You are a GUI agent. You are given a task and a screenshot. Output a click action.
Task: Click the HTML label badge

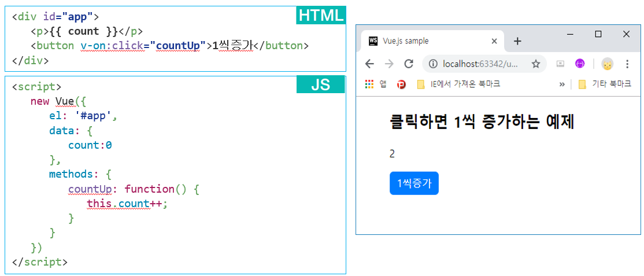(321, 16)
